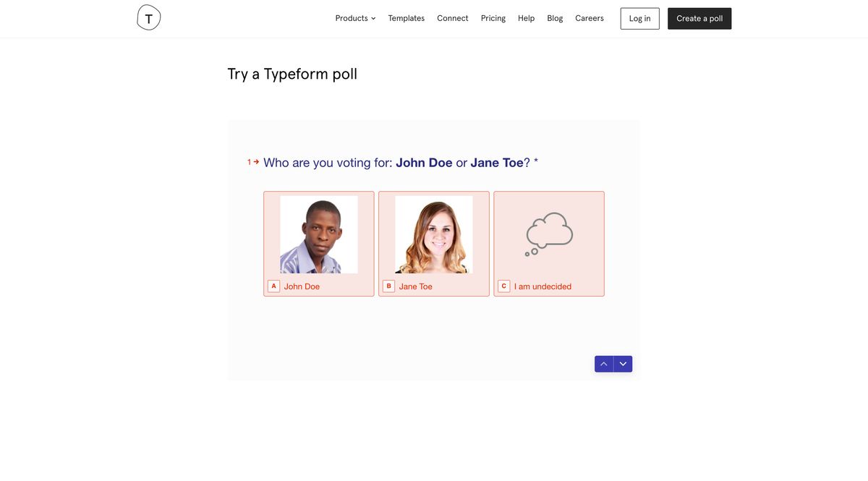Click John Doe's photo
Screen dimensions: 868x481
tap(319, 234)
